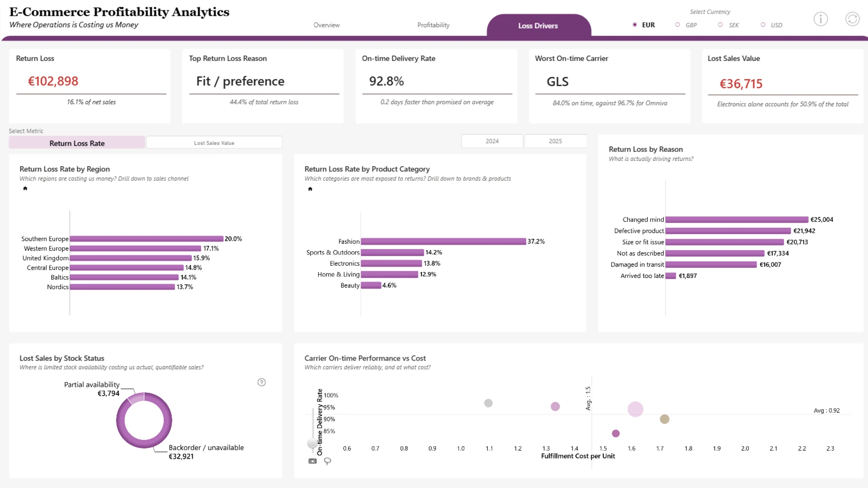Click the Nordics bar in Region chart
Image resolution: width=868 pixels, height=488 pixels.
122,287
